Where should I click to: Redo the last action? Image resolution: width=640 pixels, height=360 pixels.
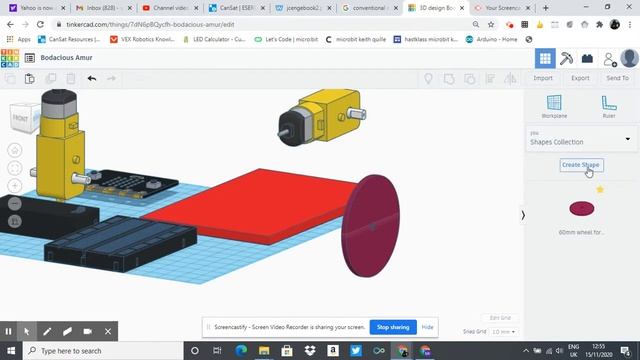pyautogui.click(x=111, y=78)
